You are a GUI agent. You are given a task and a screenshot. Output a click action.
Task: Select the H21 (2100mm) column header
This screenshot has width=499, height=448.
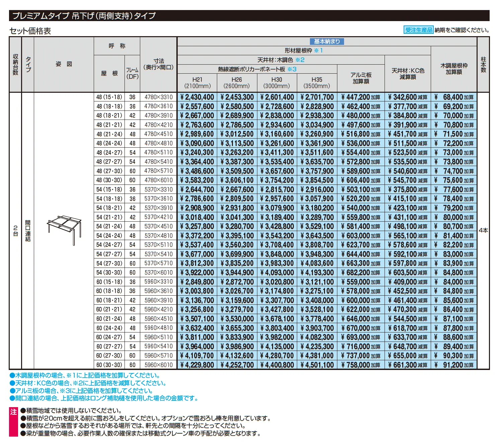click(197, 83)
